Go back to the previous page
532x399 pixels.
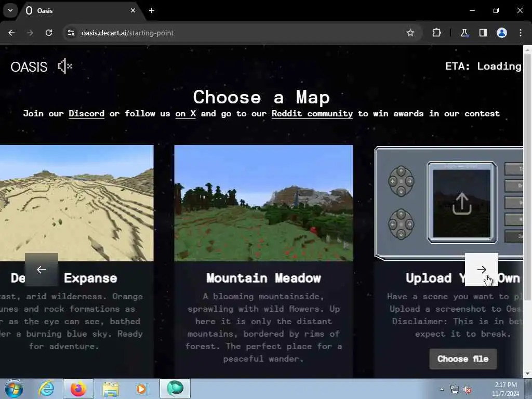pos(11,33)
